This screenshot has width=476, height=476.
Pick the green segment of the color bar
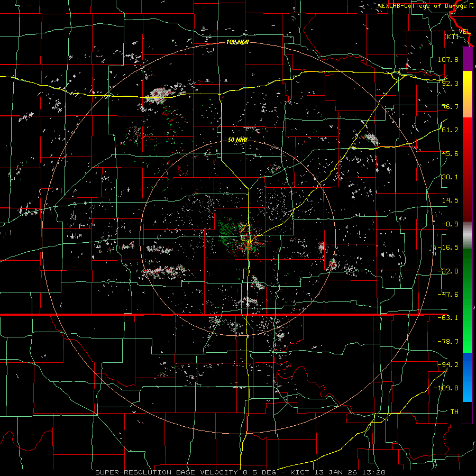[467, 300]
